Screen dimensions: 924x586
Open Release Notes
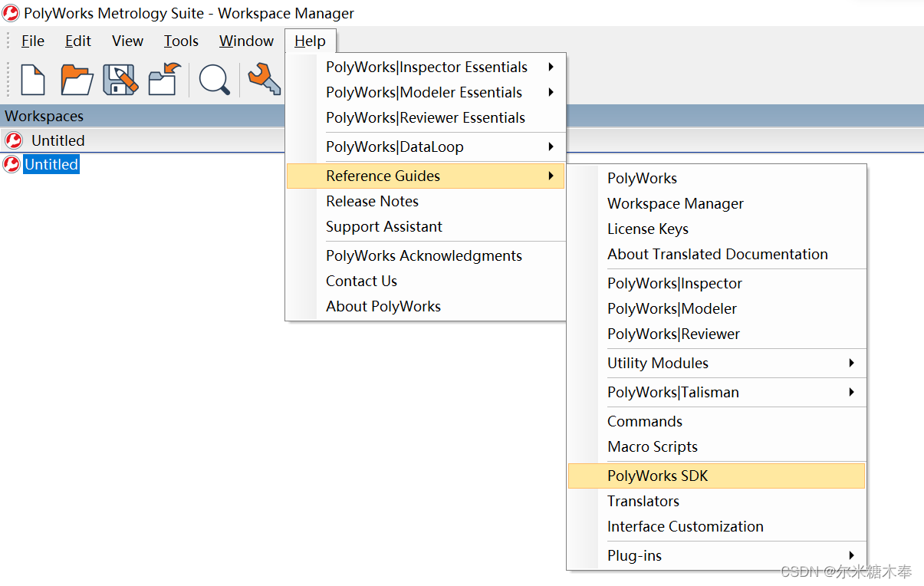[426, 202]
